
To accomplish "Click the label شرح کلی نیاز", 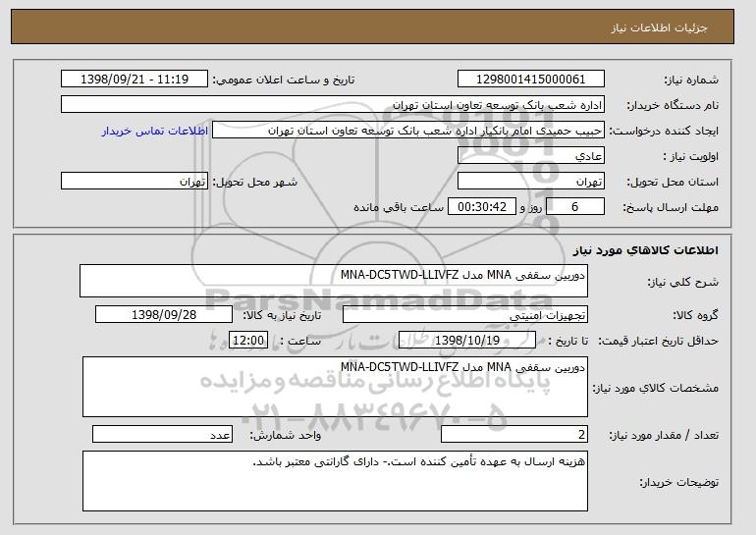I will (x=682, y=282).
